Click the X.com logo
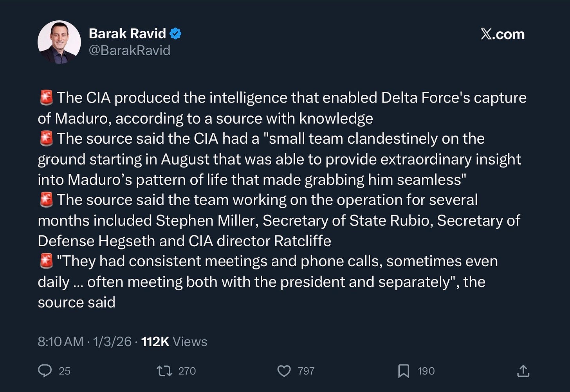The image size is (570, 392). [x=502, y=34]
